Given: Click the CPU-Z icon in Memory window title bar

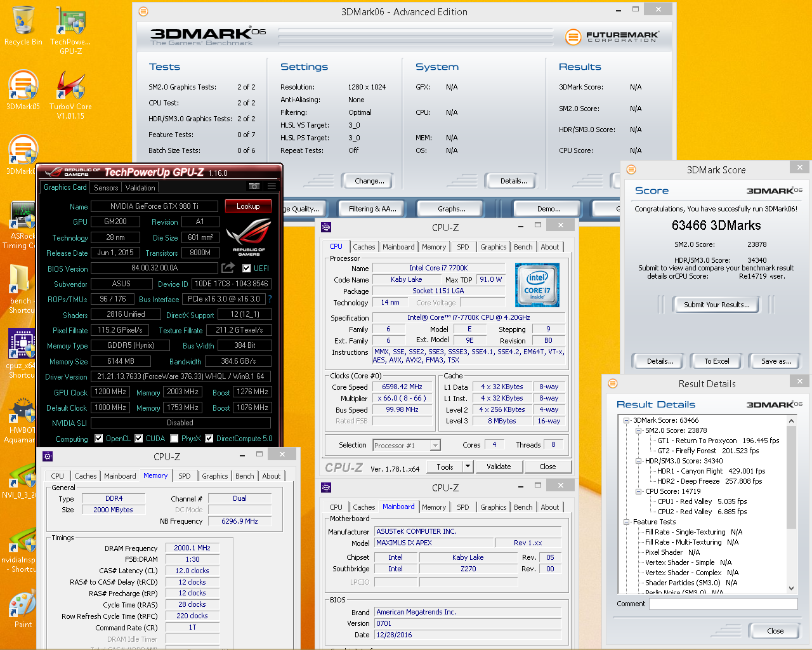Looking at the screenshot, I should (x=48, y=456).
